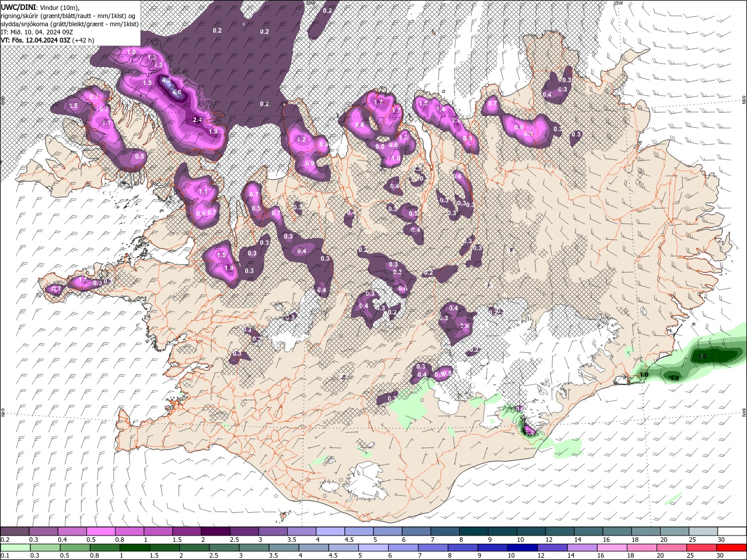This screenshot has width=747, height=560.
Task: Click the 2.5 swatch in lower rain scale
Action: (224, 548)
